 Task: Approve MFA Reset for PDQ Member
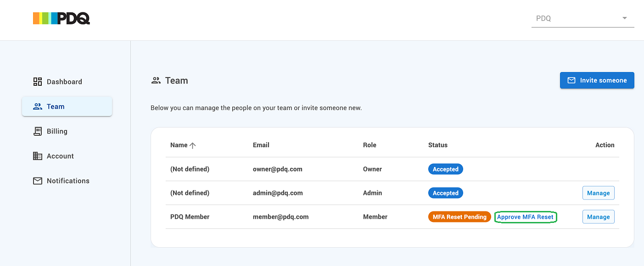(x=525, y=217)
